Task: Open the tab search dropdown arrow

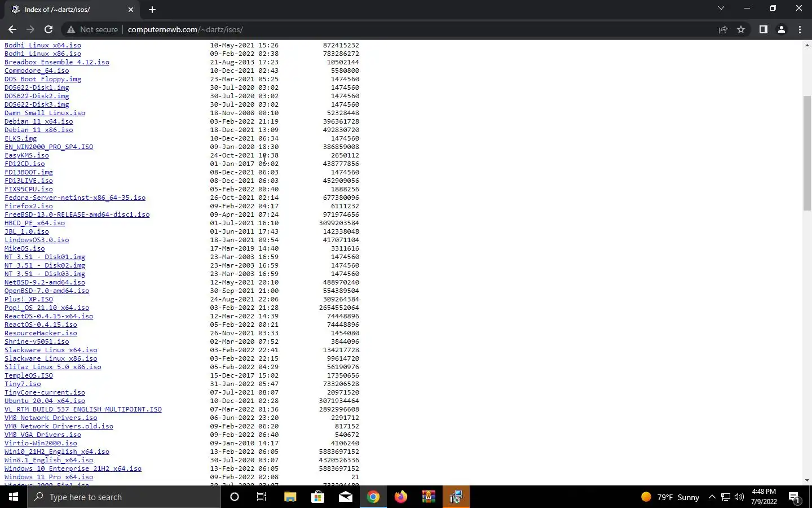Action: pos(721,8)
